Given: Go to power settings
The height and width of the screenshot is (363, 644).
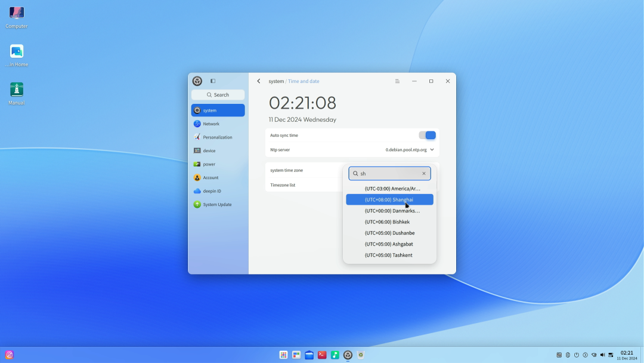Looking at the screenshot, I should pos(218,164).
